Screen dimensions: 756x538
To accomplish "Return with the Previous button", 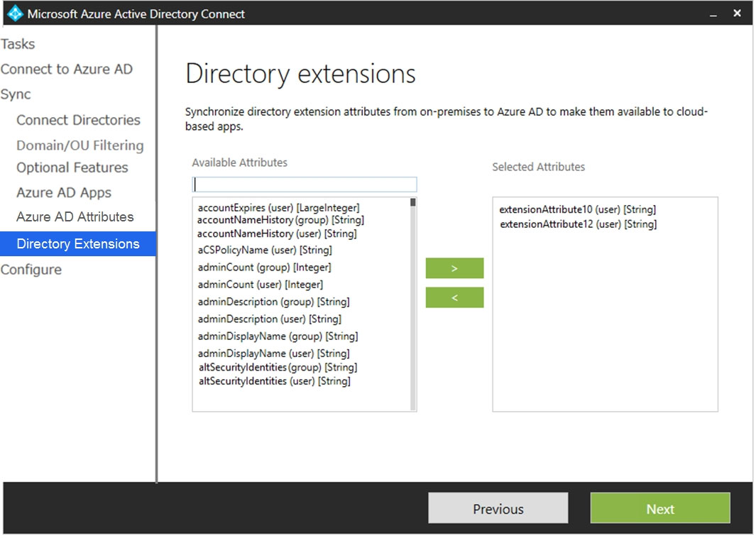I will point(498,509).
